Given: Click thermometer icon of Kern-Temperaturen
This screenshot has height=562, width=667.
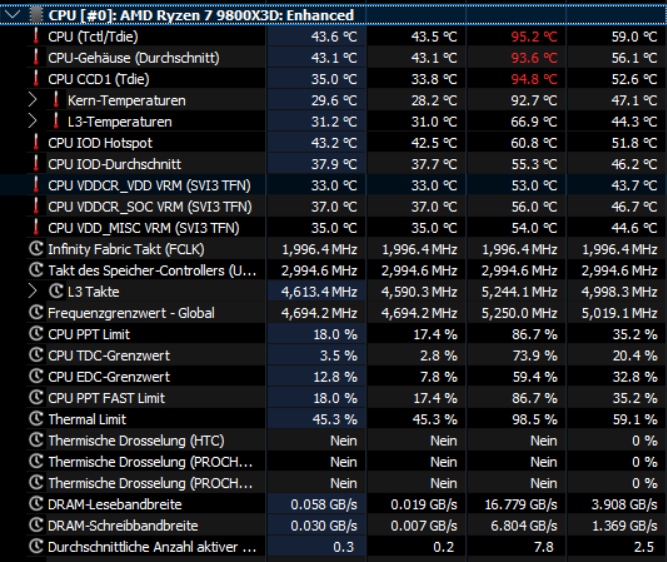Looking at the screenshot, I should [56, 100].
